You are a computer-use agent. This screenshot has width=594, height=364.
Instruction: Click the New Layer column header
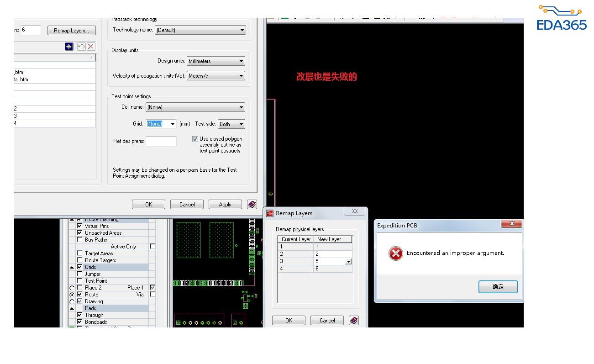[333, 239]
